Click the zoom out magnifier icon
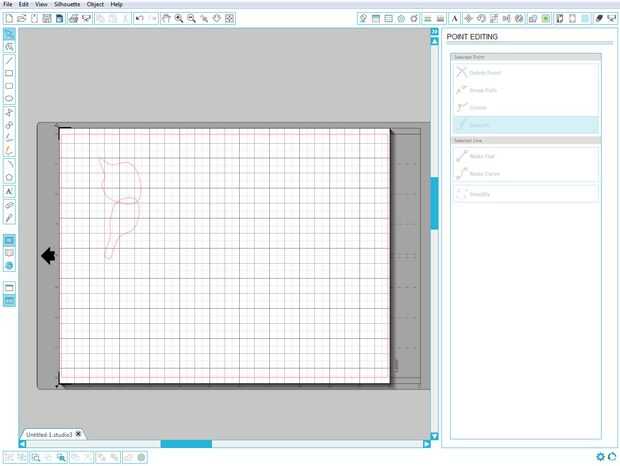The width and height of the screenshot is (620, 466). click(x=191, y=18)
